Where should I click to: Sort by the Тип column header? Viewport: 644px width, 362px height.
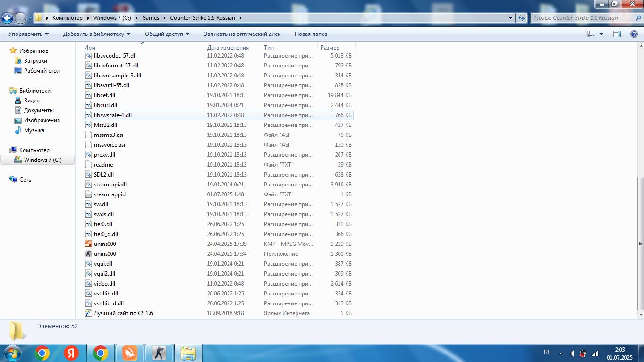[x=289, y=48]
